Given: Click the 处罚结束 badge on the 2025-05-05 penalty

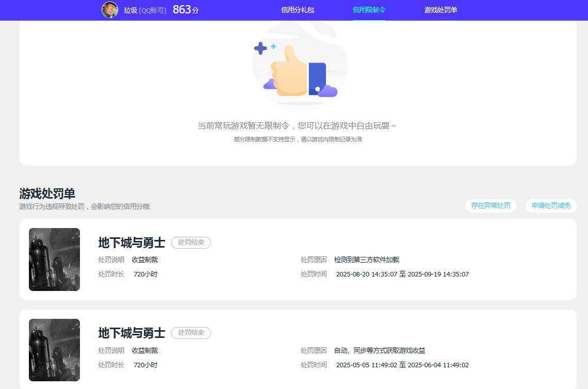Looking at the screenshot, I should (x=191, y=333).
